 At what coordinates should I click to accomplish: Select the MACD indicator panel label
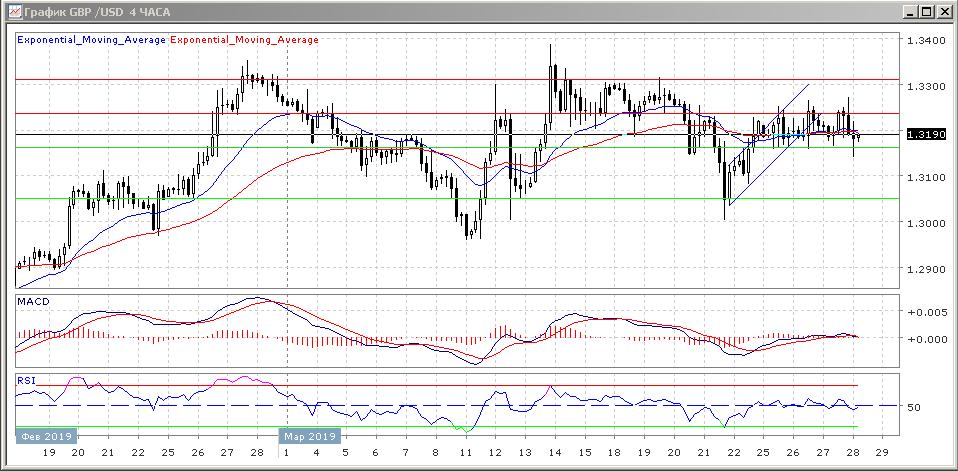33,301
